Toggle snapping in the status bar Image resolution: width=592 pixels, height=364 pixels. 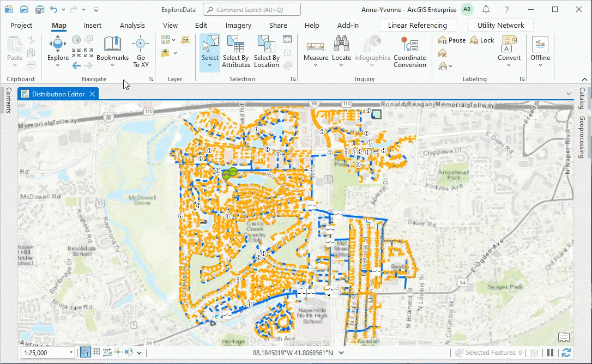pos(86,353)
